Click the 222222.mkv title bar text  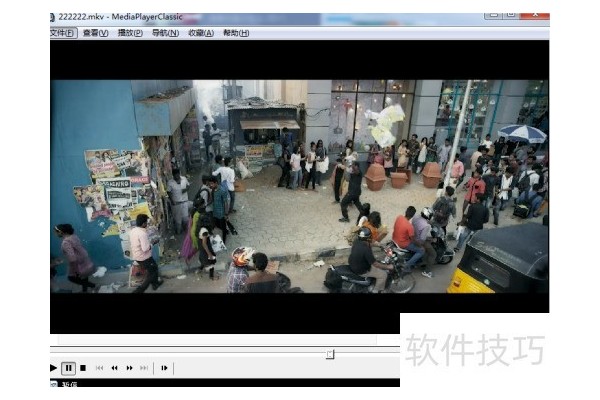click(x=120, y=17)
